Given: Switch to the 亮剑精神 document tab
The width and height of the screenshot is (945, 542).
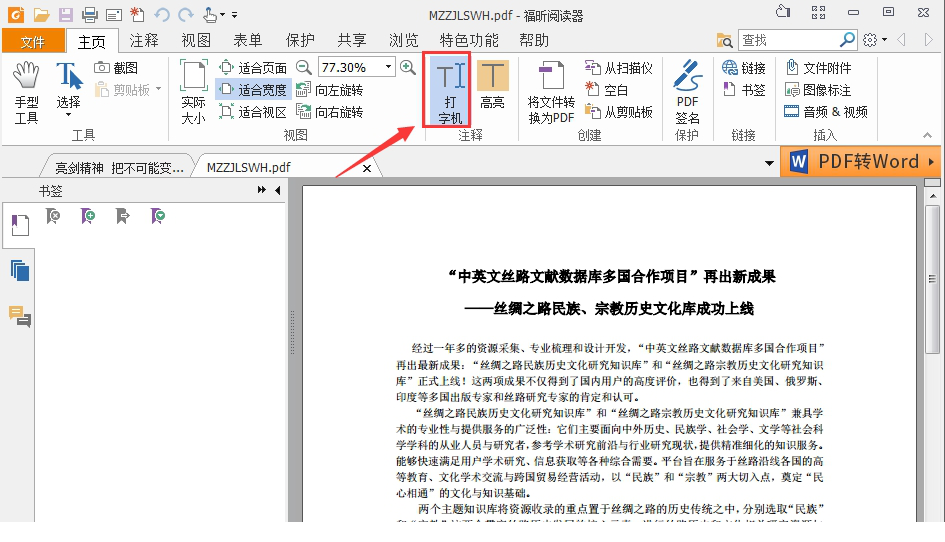Looking at the screenshot, I should pyautogui.click(x=119, y=168).
